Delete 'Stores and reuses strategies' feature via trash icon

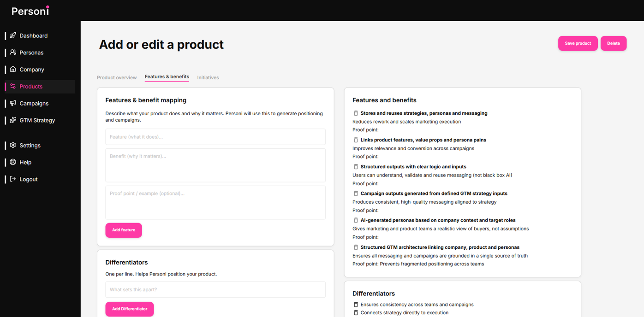(356, 113)
